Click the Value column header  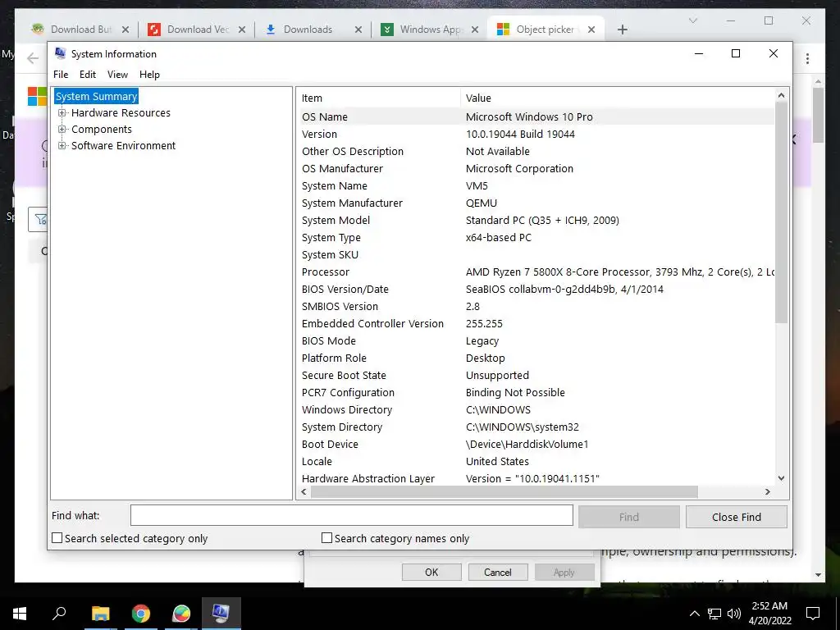618,98
